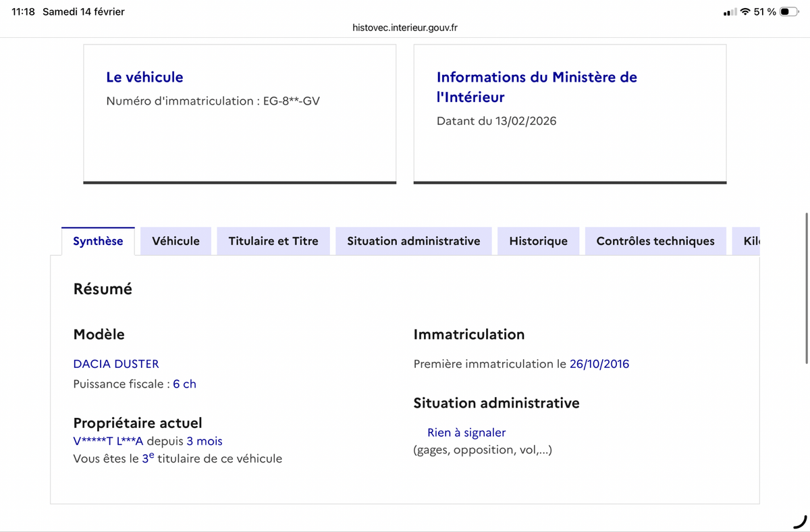Switch to the Véhicule tab

175,241
